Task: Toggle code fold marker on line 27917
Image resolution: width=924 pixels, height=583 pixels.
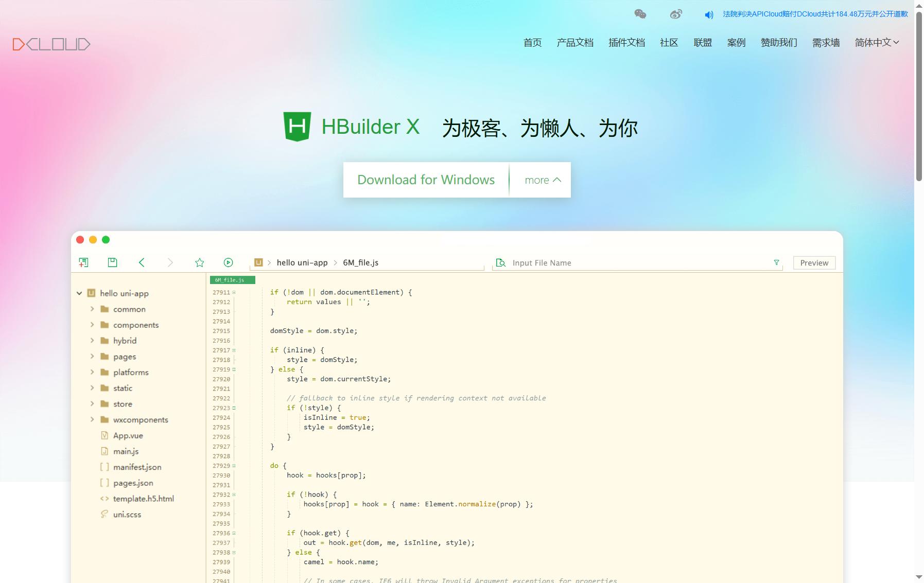Action: pos(234,350)
